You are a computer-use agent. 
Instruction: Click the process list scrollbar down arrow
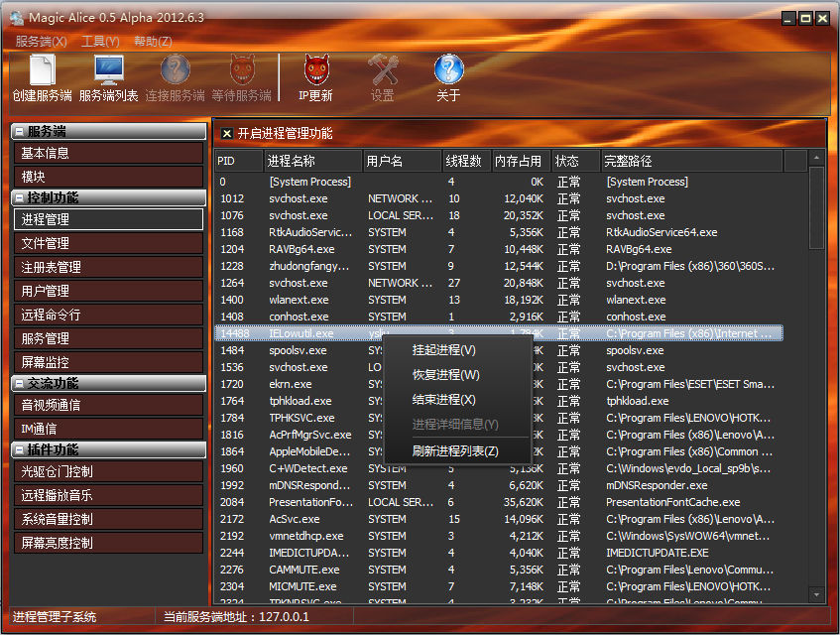[x=816, y=594]
